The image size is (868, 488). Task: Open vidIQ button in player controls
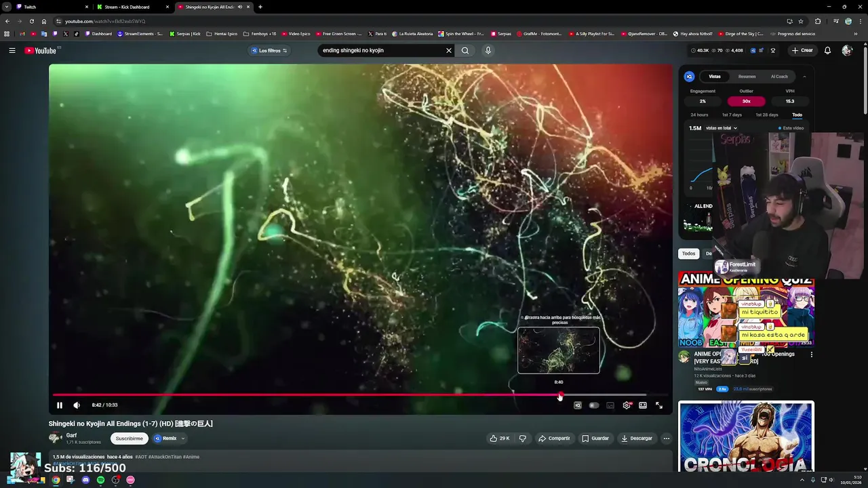[577, 405]
